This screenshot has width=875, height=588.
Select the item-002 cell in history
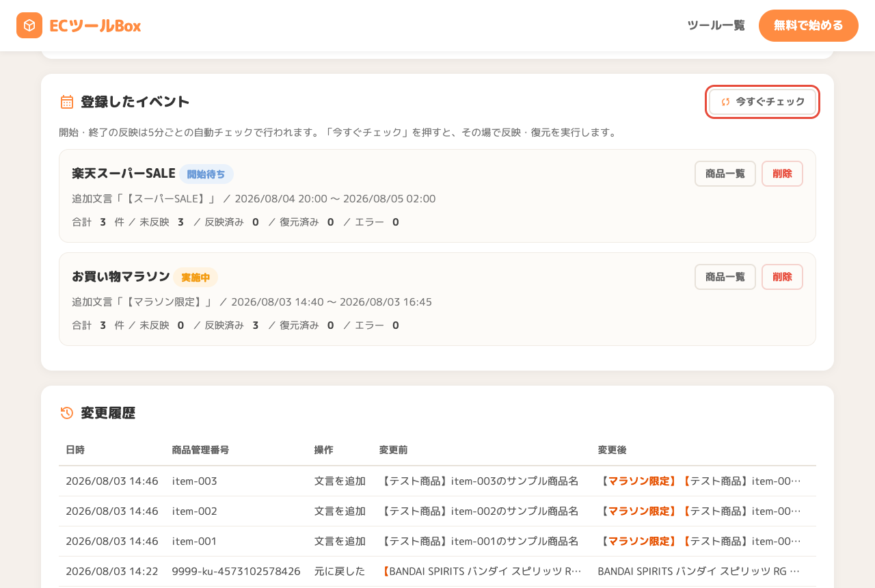click(195, 511)
